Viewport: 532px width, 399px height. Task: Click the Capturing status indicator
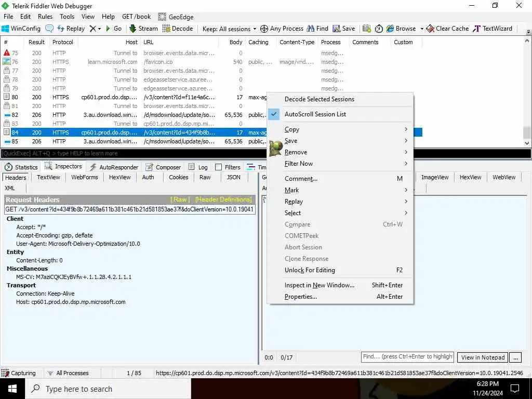[x=19, y=373]
